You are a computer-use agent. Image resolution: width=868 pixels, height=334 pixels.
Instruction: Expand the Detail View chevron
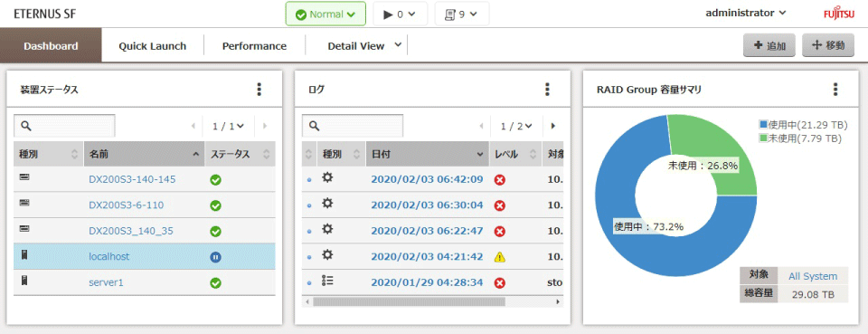click(398, 45)
